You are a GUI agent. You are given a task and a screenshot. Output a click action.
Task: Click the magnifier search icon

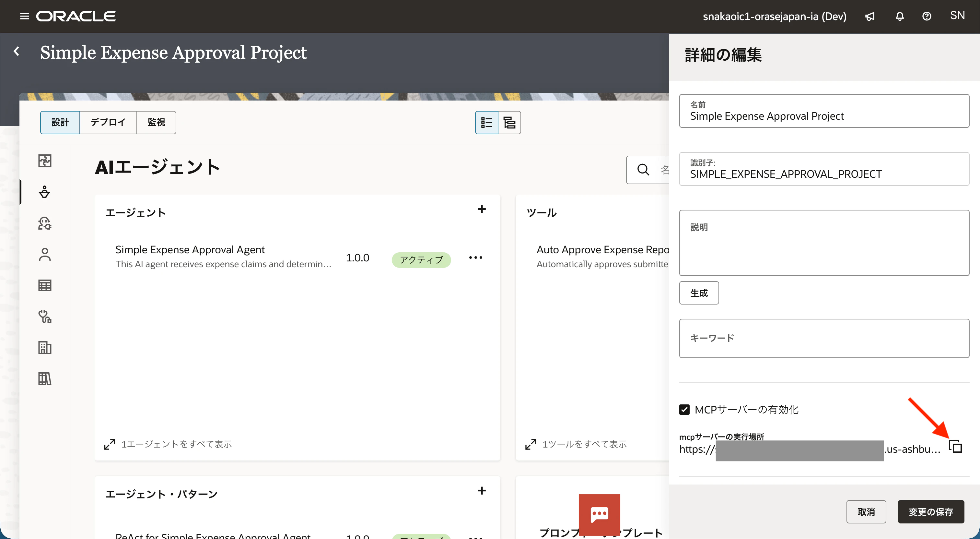(x=643, y=169)
